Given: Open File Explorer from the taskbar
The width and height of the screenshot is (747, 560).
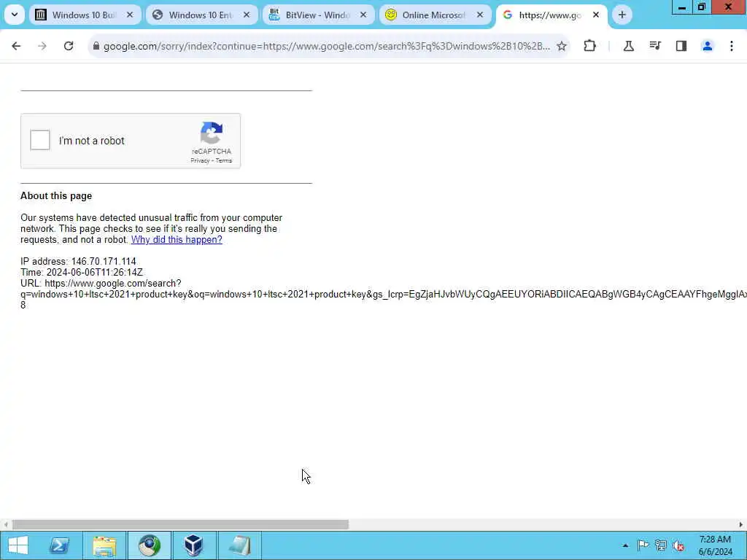Looking at the screenshot, I should click(105, 545).
